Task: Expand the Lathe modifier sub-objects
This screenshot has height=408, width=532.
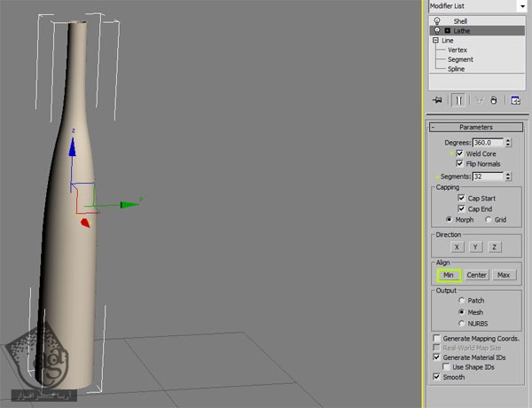Action: click(447, 30)
